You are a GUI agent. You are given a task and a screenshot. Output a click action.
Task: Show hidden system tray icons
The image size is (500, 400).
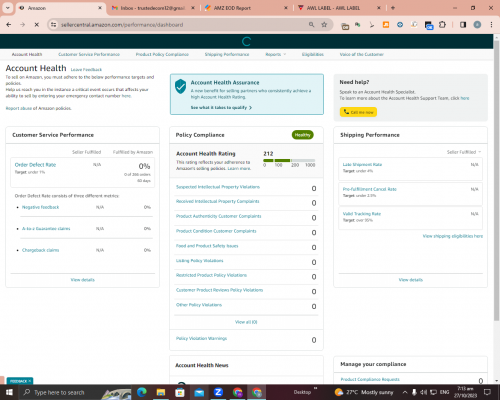(x=405, y=392)
